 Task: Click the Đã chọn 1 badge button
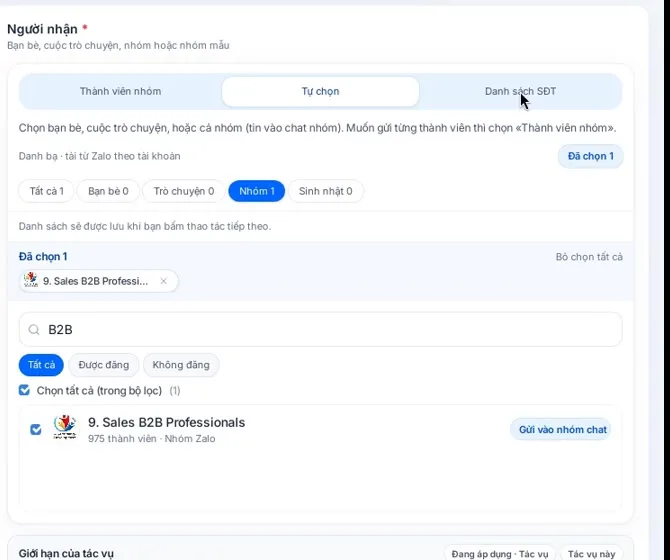coord(591,156)
